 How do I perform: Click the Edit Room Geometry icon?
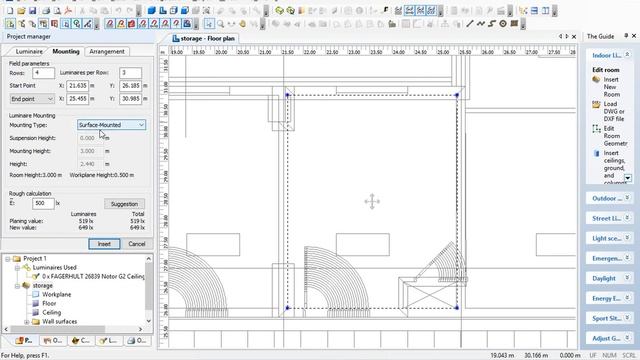[x=596, y=129]
